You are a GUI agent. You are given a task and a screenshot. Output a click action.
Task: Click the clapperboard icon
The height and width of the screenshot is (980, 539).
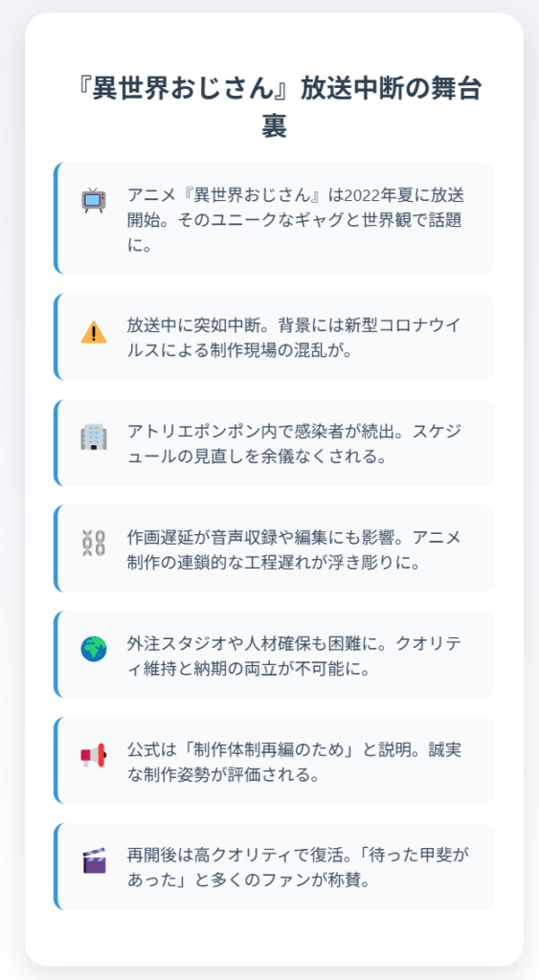[x=94, y=860]
